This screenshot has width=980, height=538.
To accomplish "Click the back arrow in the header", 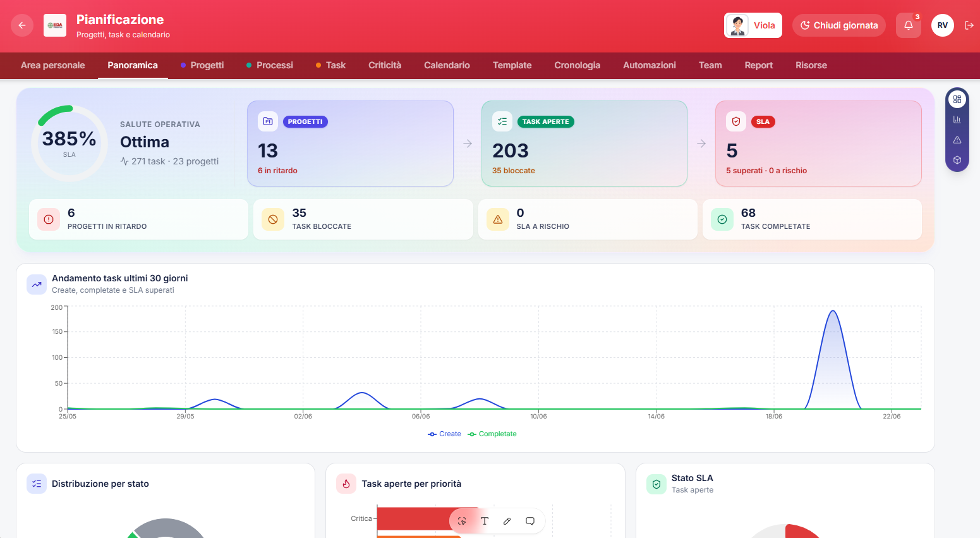I will pos(22,25).
